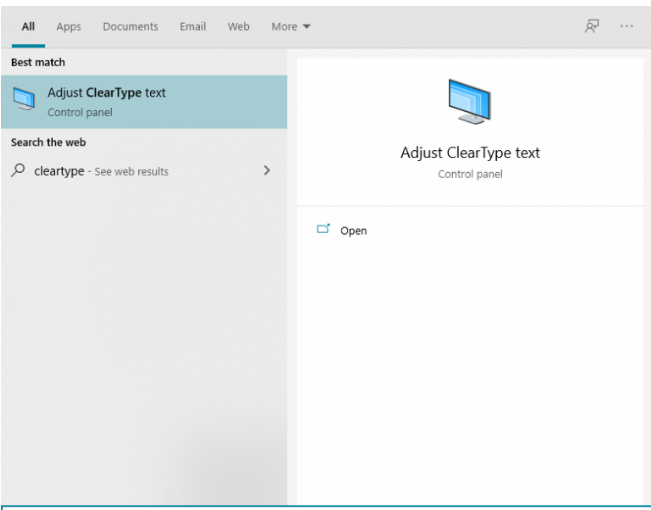Screen dimensions: 651x510
Task: Switch to the All tab
Action: tap(28, 27)
